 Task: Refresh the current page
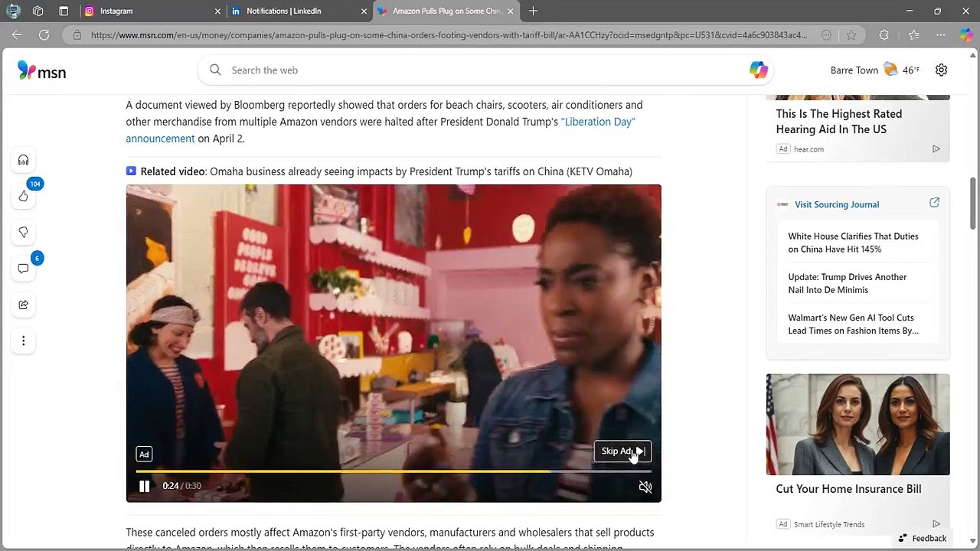44,35
